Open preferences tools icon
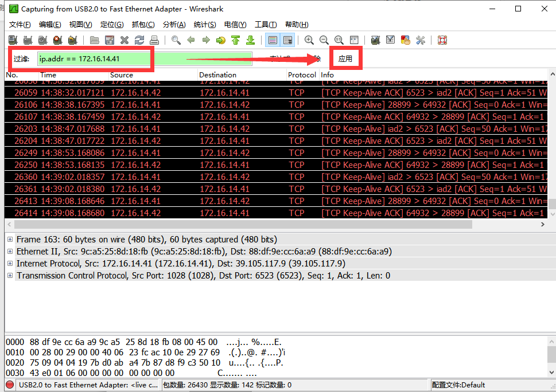556x392 pixels. (x=421, y=40)
